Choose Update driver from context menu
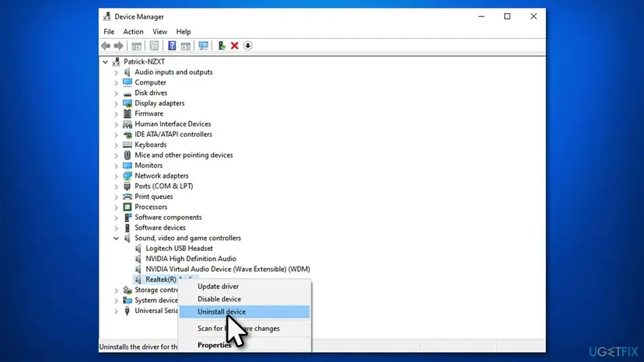 (x=244, y=287)
